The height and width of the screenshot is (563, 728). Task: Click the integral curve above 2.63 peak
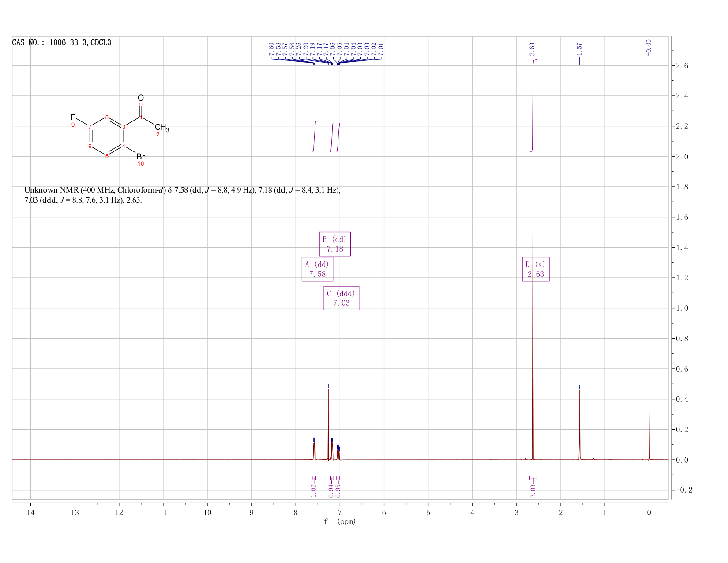point(533,105)
